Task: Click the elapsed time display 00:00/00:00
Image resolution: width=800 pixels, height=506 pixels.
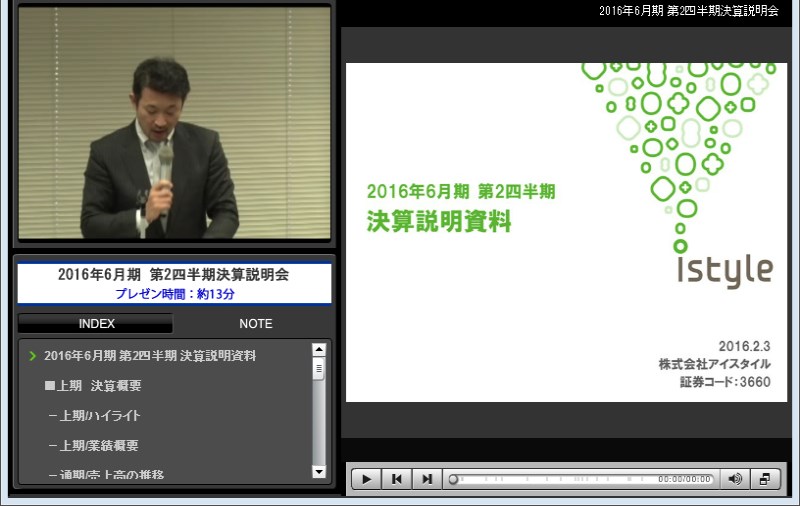Action: tap(684, 479)
